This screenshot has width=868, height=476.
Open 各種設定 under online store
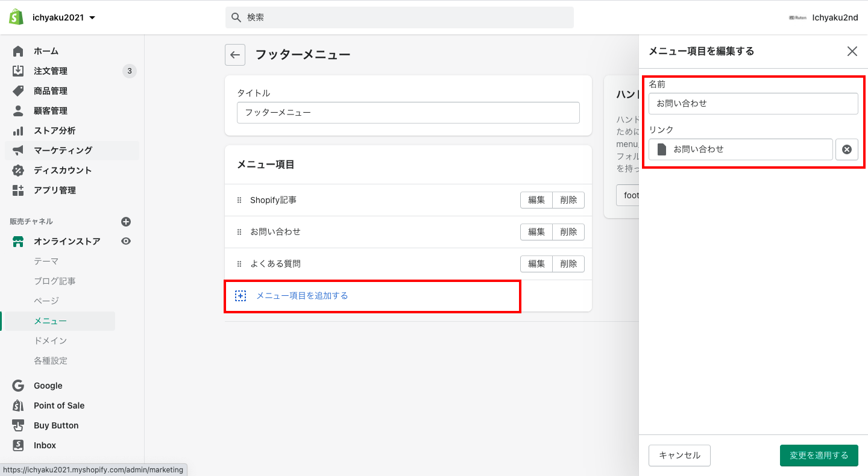click(51, 361)
